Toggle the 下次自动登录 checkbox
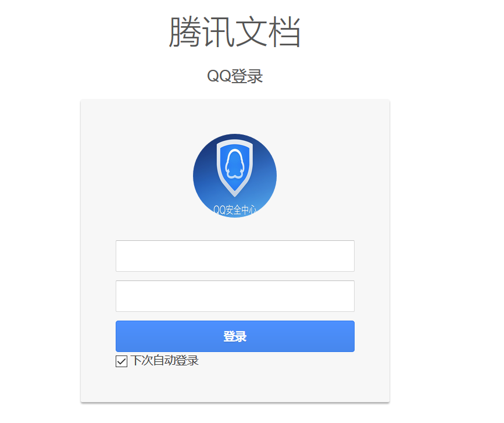Image resolution: width=504 pixels, height=423 pixels. tap(121, 361)
